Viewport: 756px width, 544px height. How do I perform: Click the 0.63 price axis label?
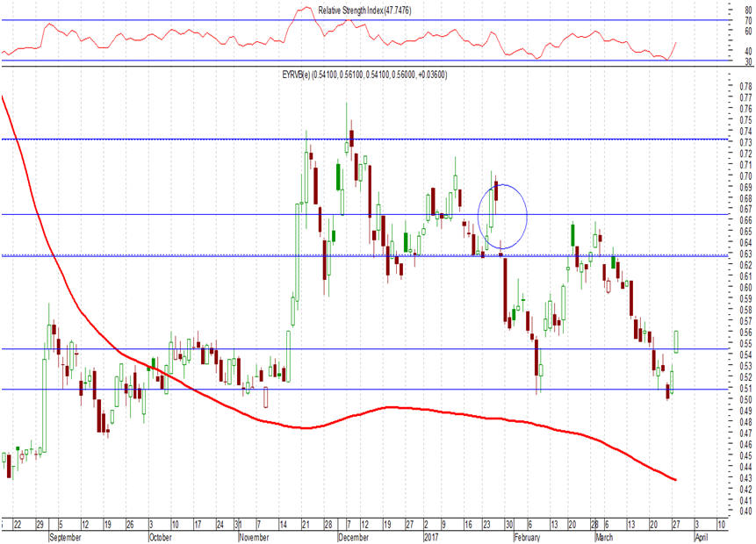point(745,254)
